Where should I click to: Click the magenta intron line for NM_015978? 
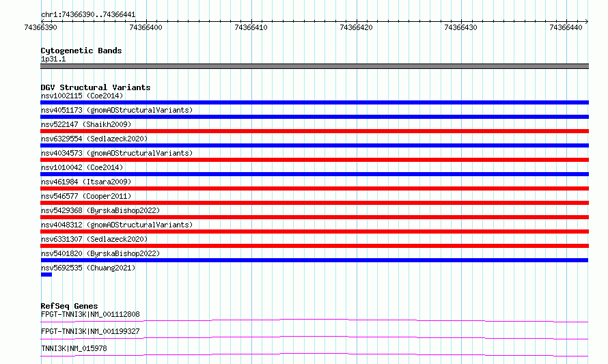point(314,354)
